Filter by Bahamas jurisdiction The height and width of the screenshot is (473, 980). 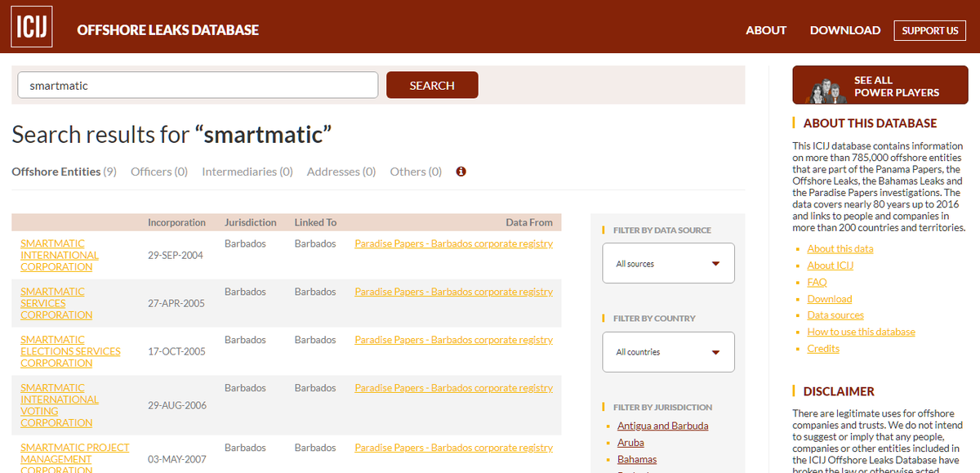[x=637, y=460]
